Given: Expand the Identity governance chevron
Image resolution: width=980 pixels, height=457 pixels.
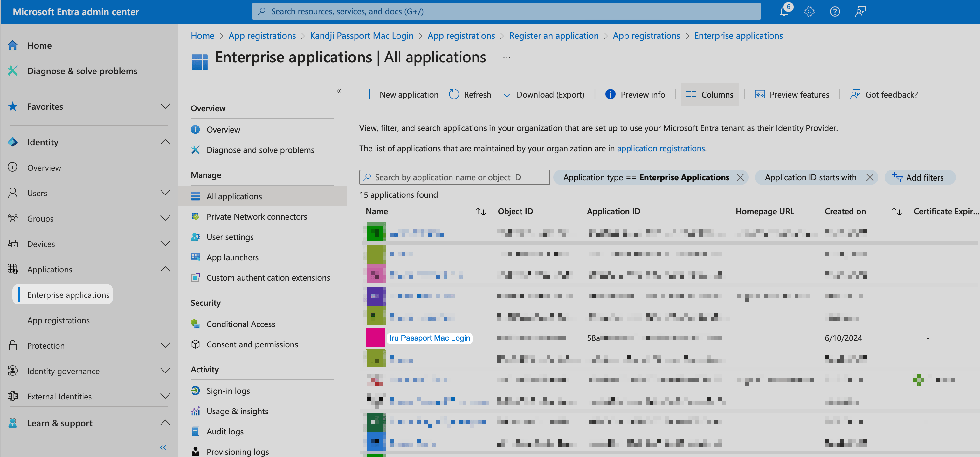Looking at the screenshot, I should 165,371.
